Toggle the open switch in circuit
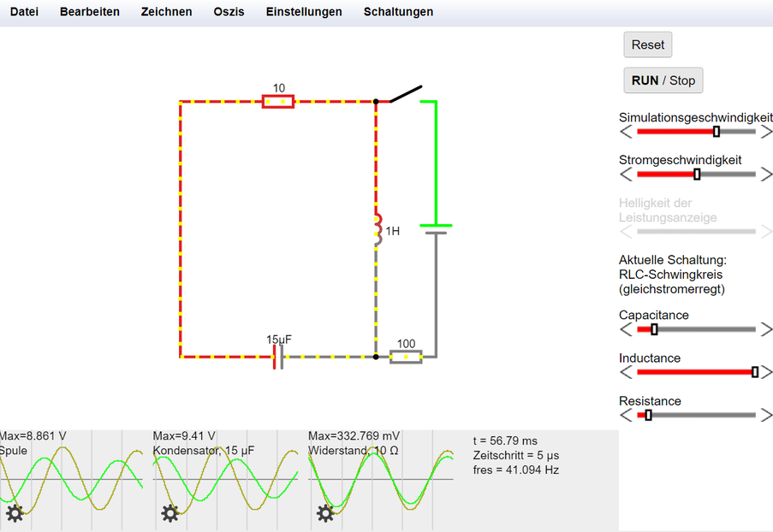 (x=406, y=94)
